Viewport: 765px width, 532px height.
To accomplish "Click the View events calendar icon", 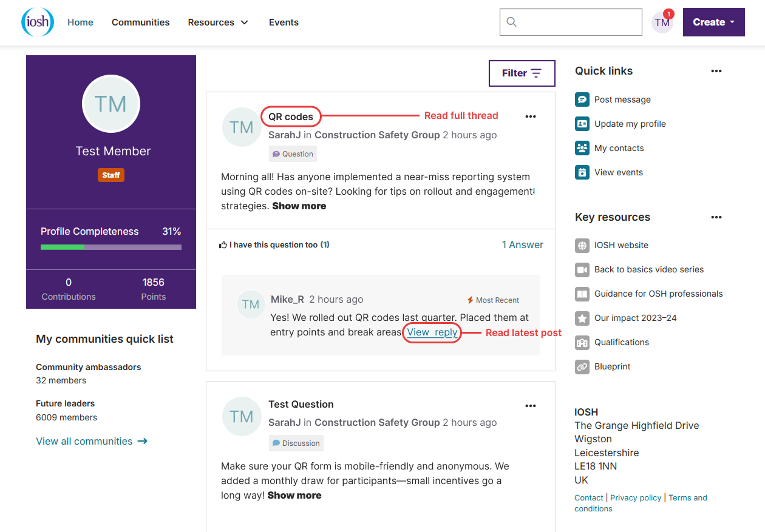I will tap(582, 172).
